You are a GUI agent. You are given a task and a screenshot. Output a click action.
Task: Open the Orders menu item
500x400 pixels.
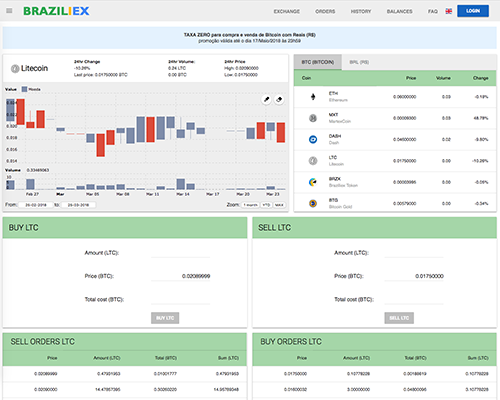[325, 11]
